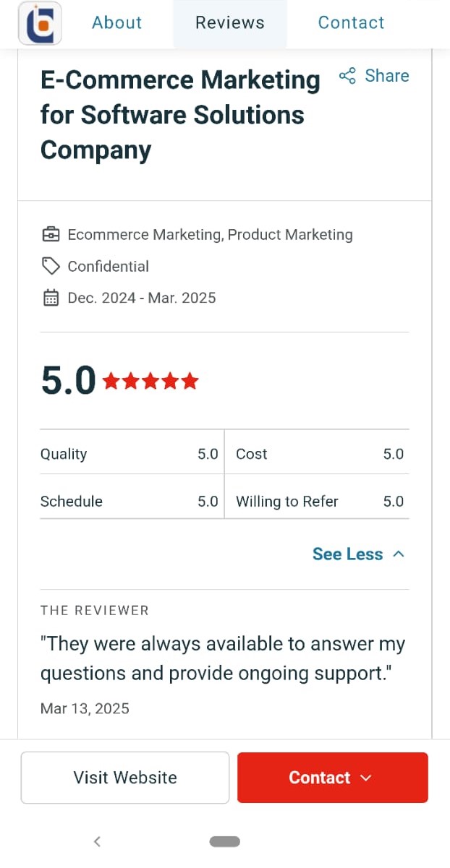Tap the reviewer quote text
The width and height of the screenshot is (450, 868).
click(x=222, y=658)
